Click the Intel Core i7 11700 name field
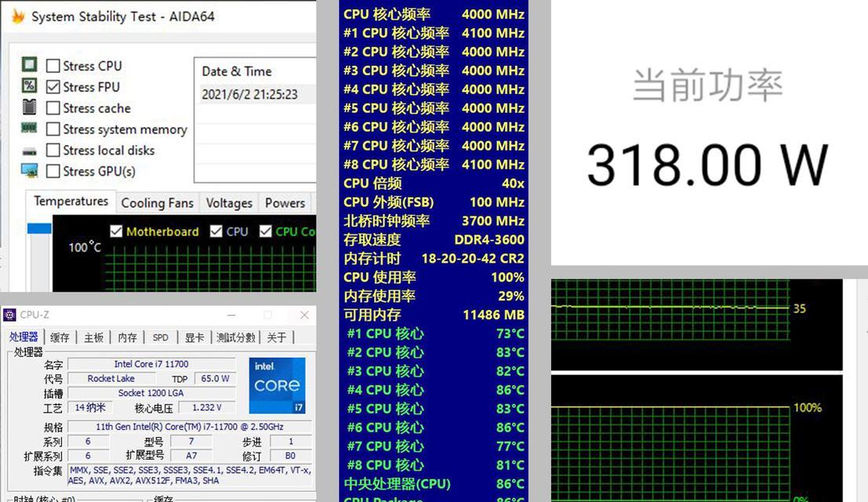 tap(151, 364)
